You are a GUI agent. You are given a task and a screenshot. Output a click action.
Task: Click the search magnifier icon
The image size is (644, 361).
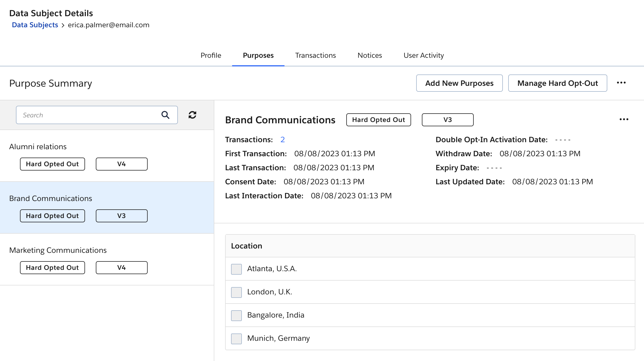[x=165, y=115]
